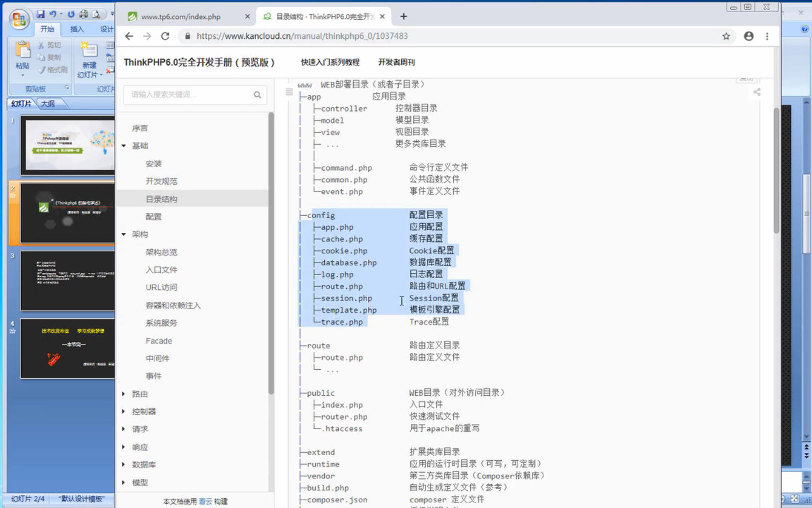Select slide 4 thumbnail
This screenshot has height=508, width=812.
point(68,348)
